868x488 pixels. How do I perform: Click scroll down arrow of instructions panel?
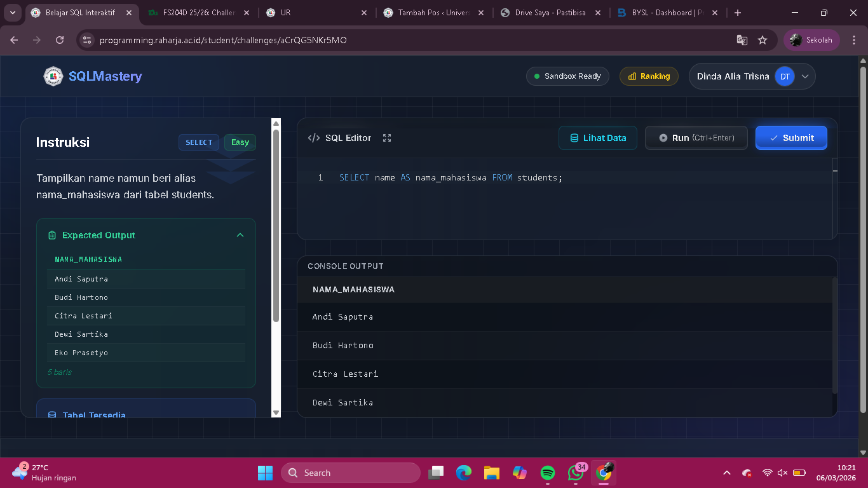coord(276,412)
